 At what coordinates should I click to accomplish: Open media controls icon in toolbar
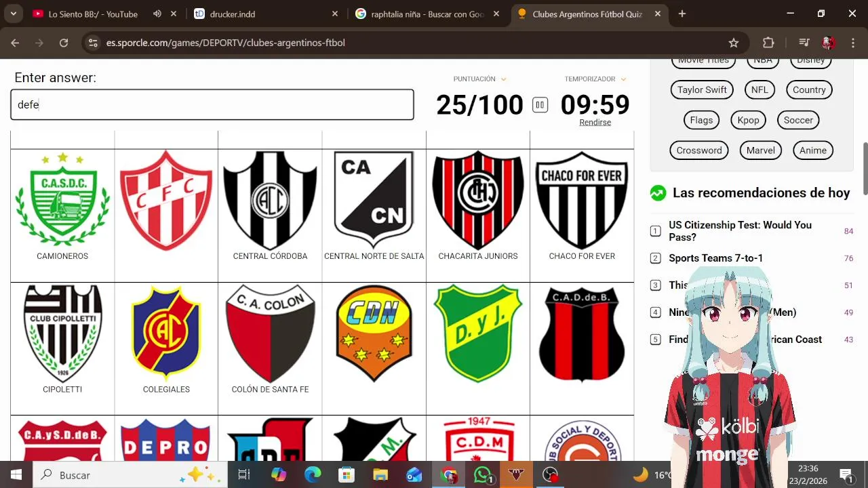tap(804, 43)
